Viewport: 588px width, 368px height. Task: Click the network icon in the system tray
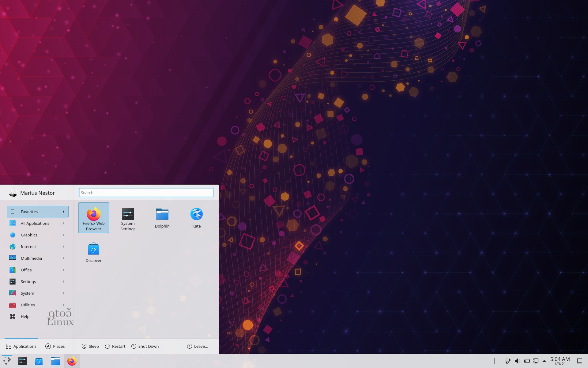[536, 361]
